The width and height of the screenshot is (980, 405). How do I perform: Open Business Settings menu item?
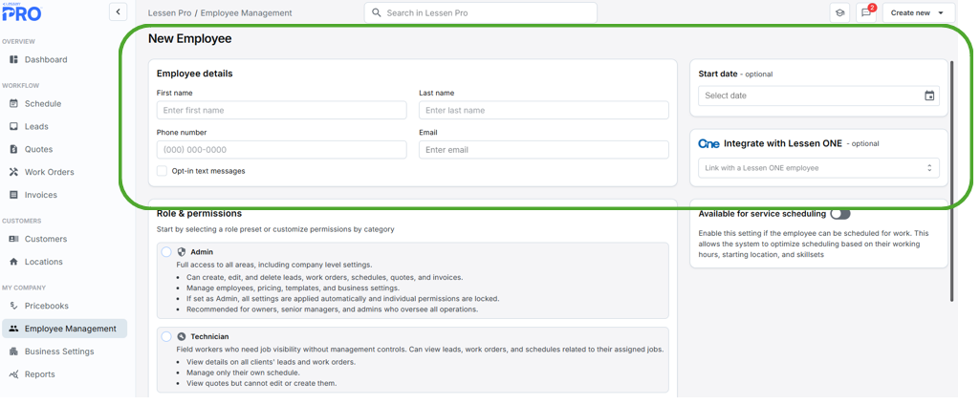59,352
